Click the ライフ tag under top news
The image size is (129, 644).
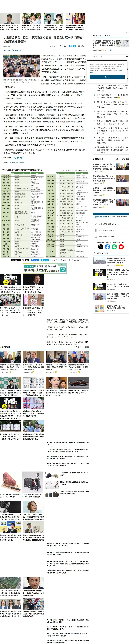pos(107,50)
